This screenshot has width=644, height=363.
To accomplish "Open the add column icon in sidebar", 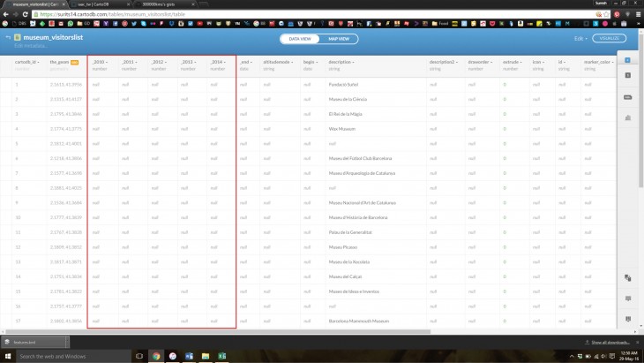I will pos(627,96).
